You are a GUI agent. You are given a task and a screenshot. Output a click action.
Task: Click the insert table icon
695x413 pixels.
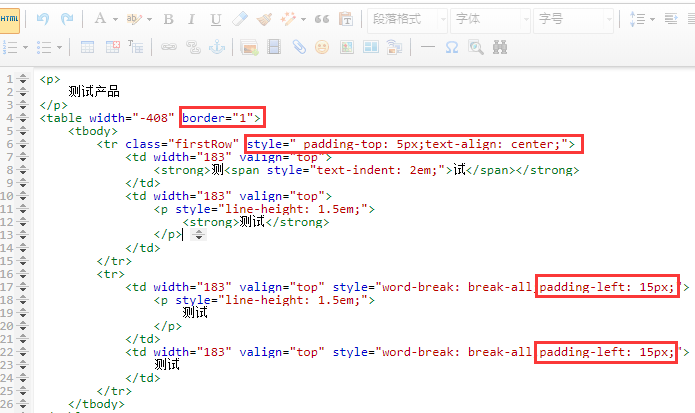point(88,46)
